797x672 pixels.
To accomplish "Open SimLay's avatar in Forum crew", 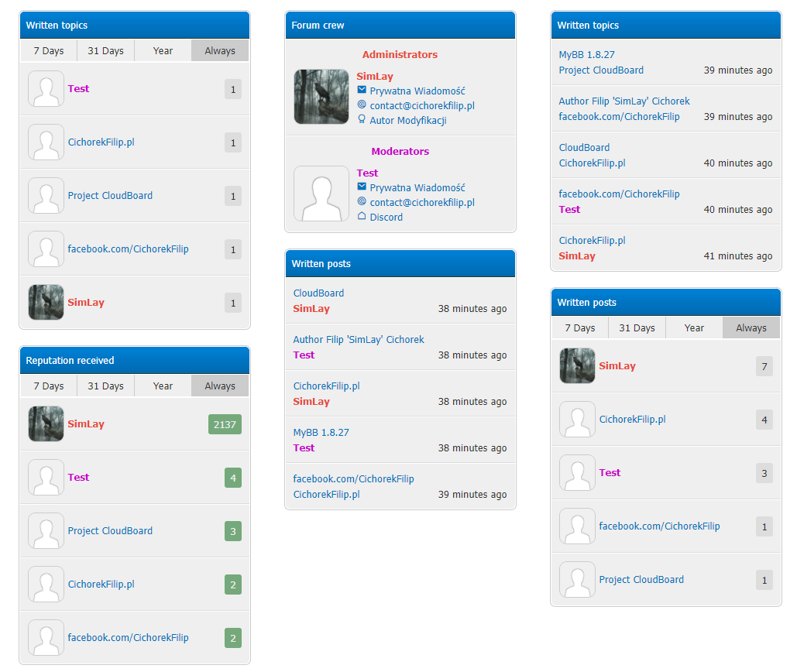I will (321, 97).
